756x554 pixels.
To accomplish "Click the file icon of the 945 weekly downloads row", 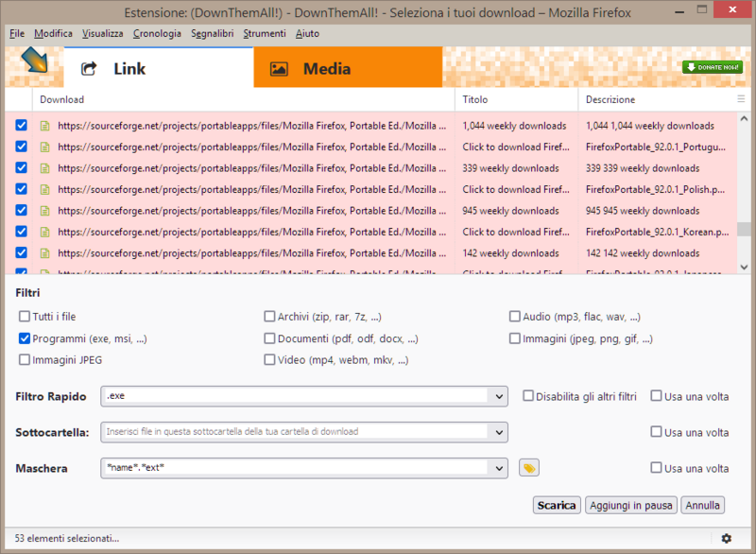I will (x=44, y=211).
